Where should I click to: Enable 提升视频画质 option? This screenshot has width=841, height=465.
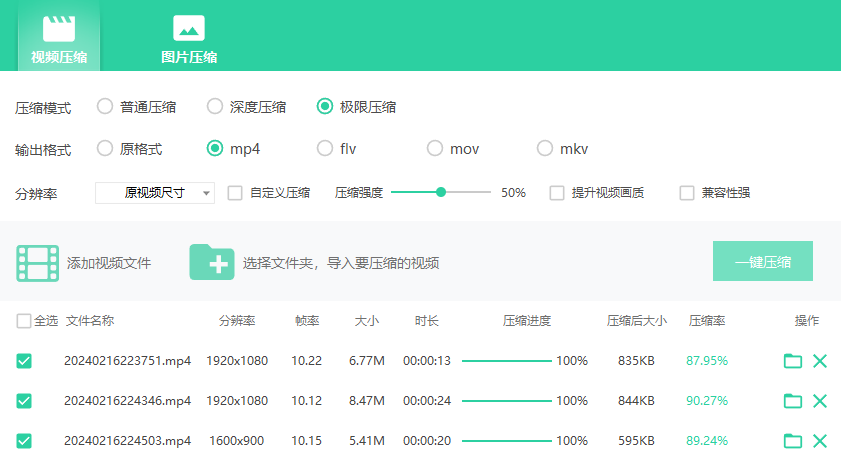pos(557,193)
